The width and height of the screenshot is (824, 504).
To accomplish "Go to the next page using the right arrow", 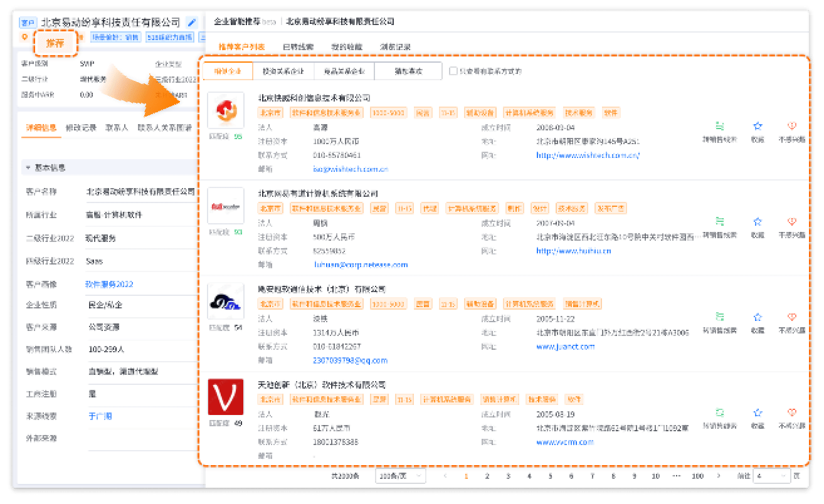I will pyautogui.click(x=718, y=476).
